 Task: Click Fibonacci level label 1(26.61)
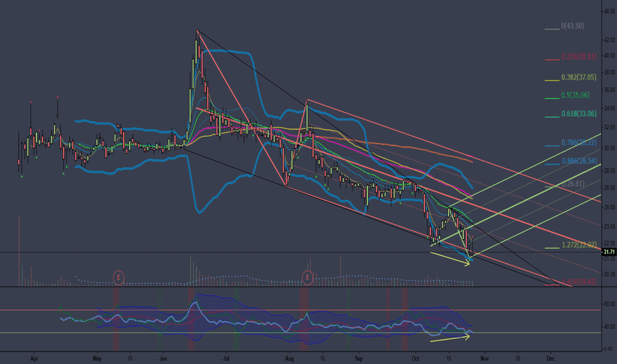[x=573, y=183]
